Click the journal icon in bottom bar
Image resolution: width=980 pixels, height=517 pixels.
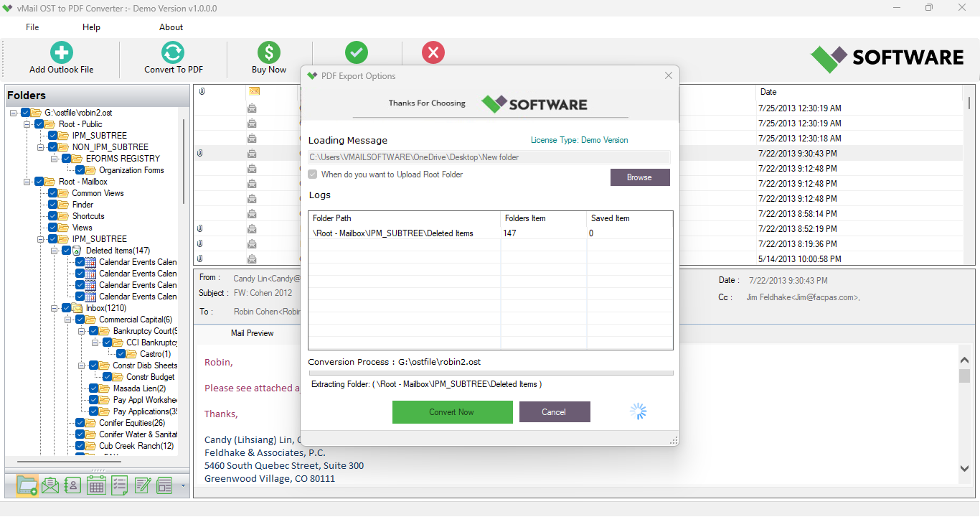tap(165, 486)
